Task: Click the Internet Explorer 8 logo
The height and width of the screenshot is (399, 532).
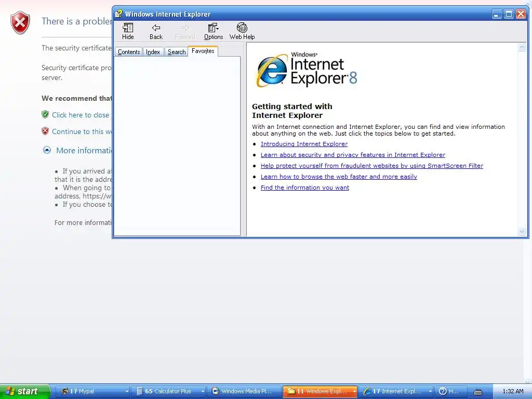Action: click(307, 70)
